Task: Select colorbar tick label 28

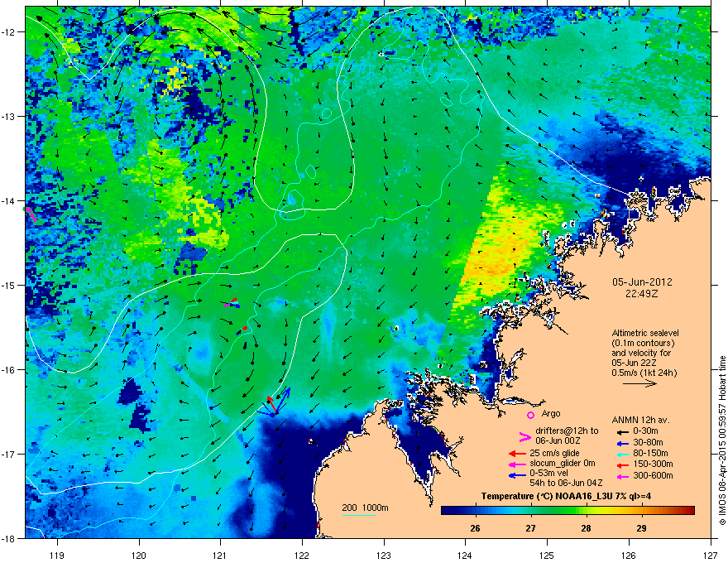Action: (586, 528)
